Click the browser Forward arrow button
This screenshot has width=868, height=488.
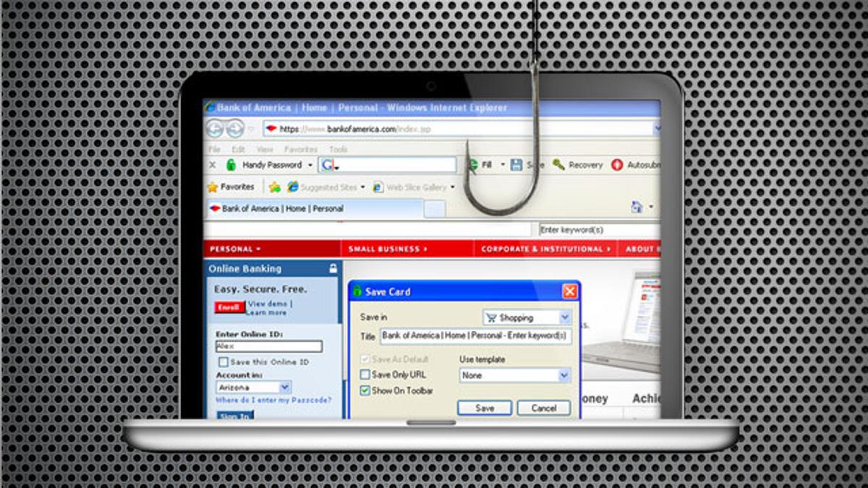(x=235, y=129)
